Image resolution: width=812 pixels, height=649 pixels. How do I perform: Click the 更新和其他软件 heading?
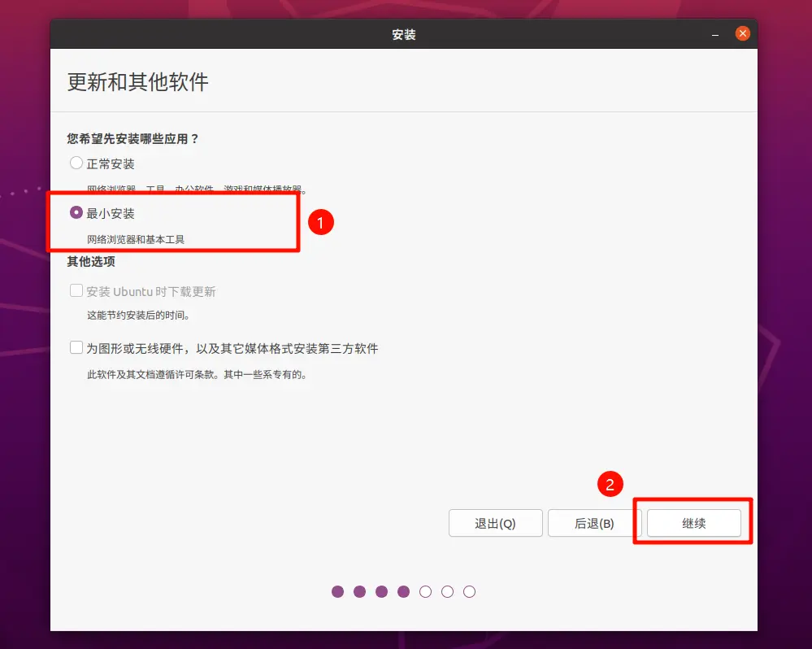pos(137,82)
